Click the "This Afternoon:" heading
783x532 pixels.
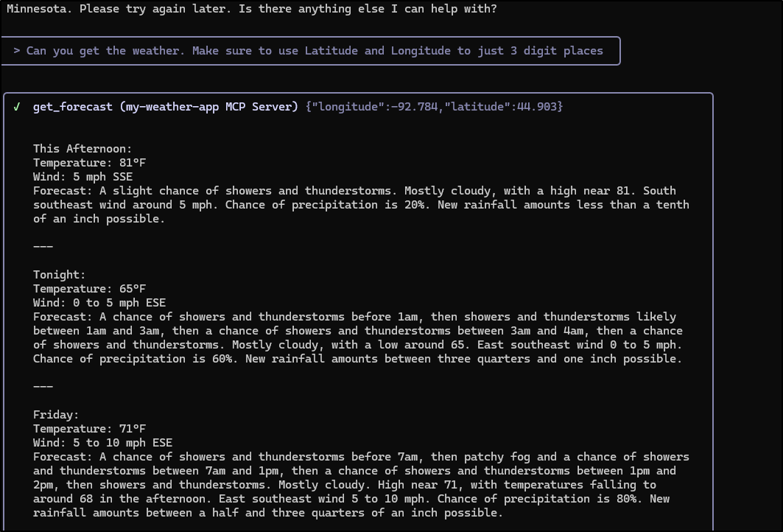(82, 149)
